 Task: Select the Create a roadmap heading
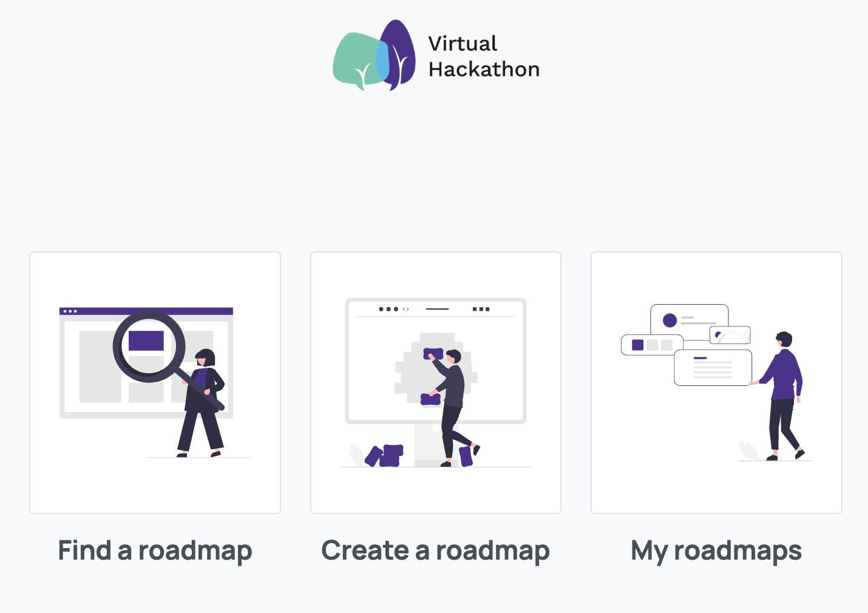point(436,551)
